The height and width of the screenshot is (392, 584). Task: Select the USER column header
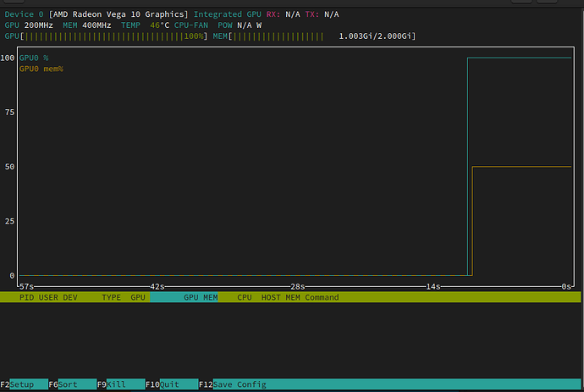point(49,297)
